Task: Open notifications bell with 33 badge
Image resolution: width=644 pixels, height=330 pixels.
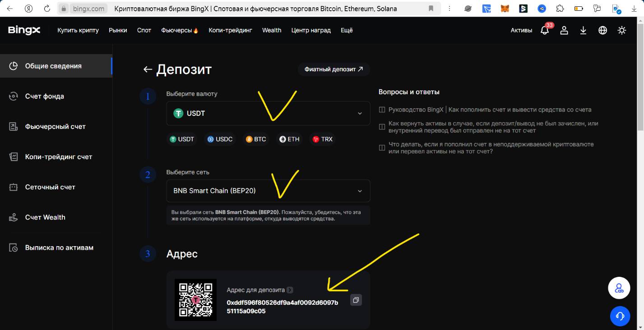Action: point(545,30)
